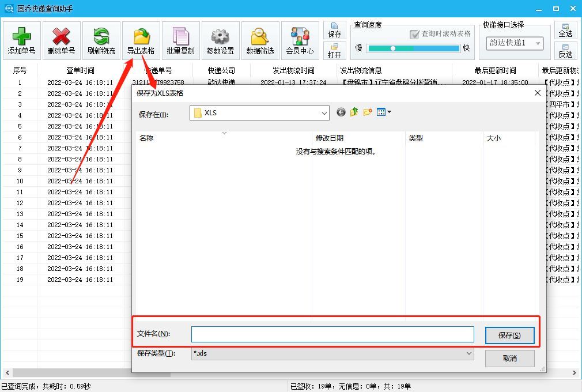Select the 批量复制 batch copy tool
582x392 pixels.
180,40
